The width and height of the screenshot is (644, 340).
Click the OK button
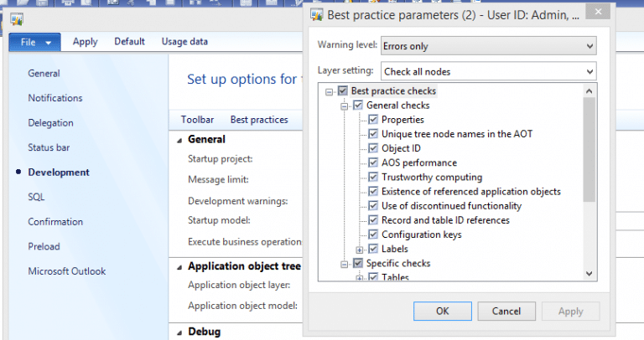click(x=442, y=311)
